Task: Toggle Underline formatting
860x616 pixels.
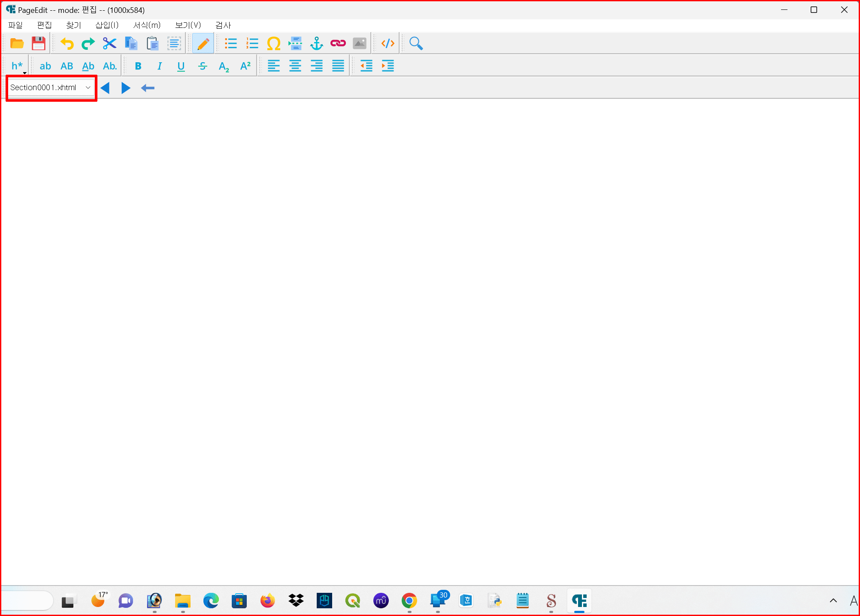Action: click(181, 66)
